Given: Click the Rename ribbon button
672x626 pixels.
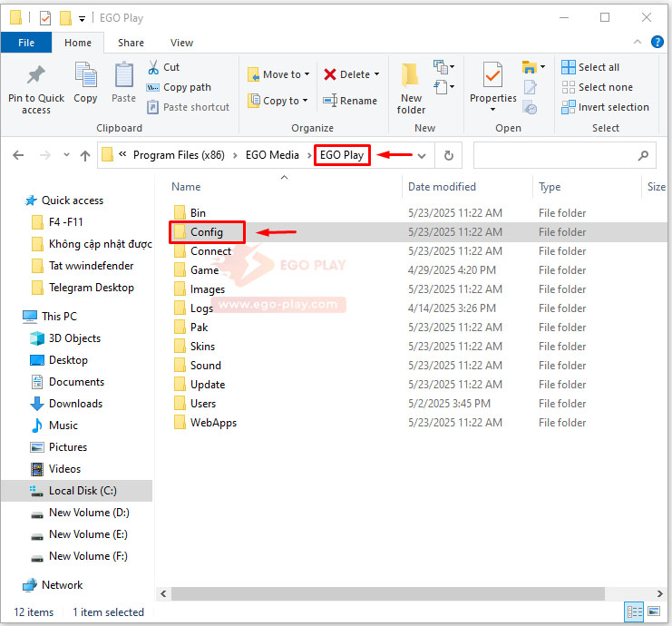Looking at the screenshot, I should (350, 101).
